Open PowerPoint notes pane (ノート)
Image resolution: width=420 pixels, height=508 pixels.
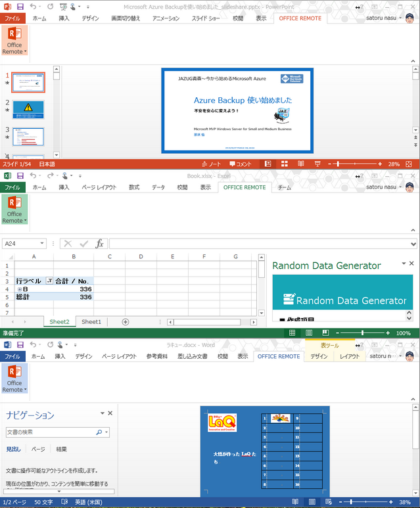[211, 164]
